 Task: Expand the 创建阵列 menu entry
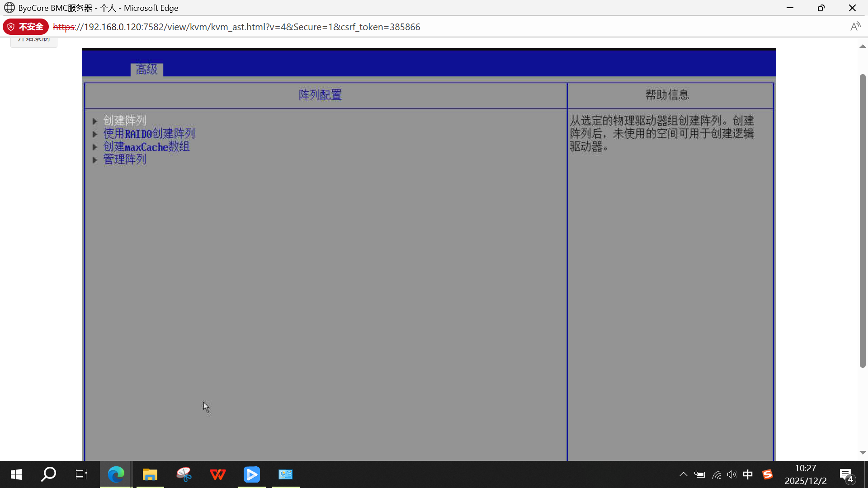pos(125,121)
